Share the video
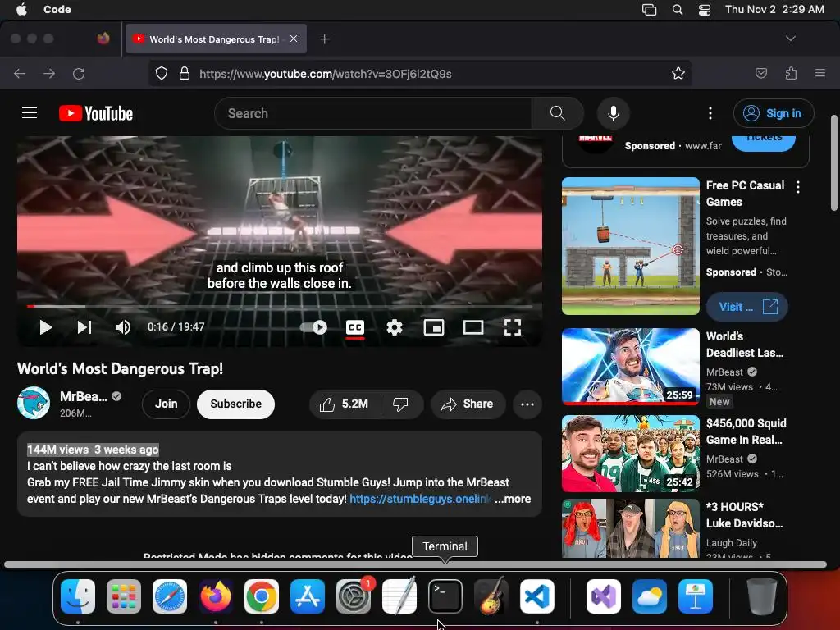Viewport: 840px width, 630px height. (468, 404)
